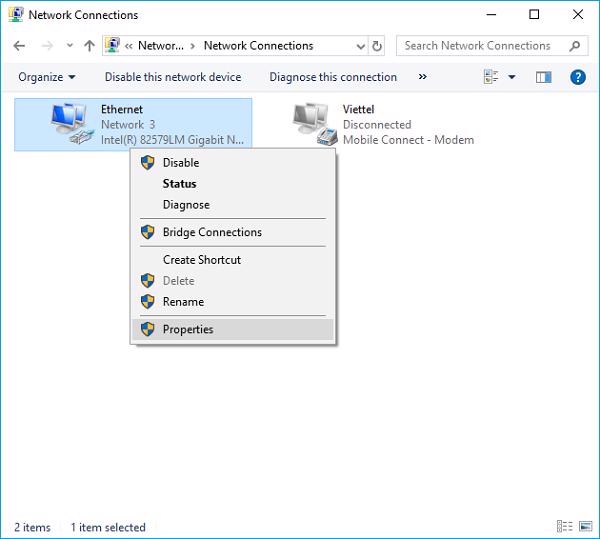Image resolution: width=600 pixels, height=539 pixels.
Task: Show more toolbar commands chevron
Action: pyautogui.click(x=422, y=77)
